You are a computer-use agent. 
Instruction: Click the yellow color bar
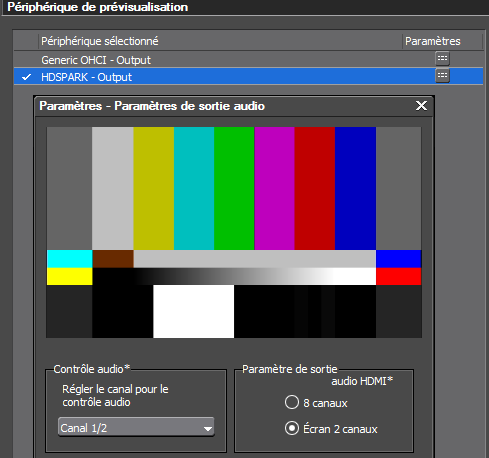(x=153, y=188)
